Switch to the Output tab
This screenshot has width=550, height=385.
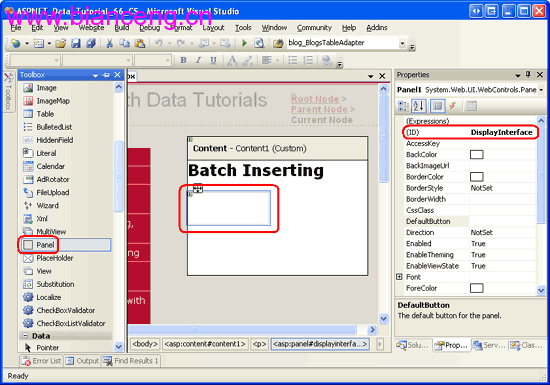(83, 361)
